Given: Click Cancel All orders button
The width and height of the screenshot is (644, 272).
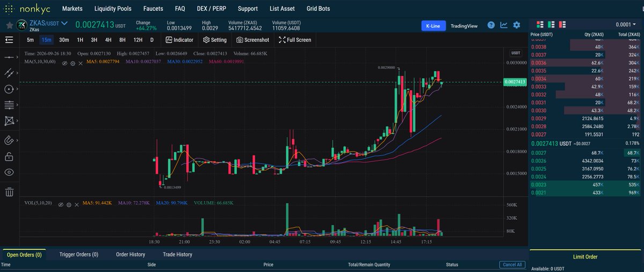Looking at the screenshot, I should coord(511,264).
